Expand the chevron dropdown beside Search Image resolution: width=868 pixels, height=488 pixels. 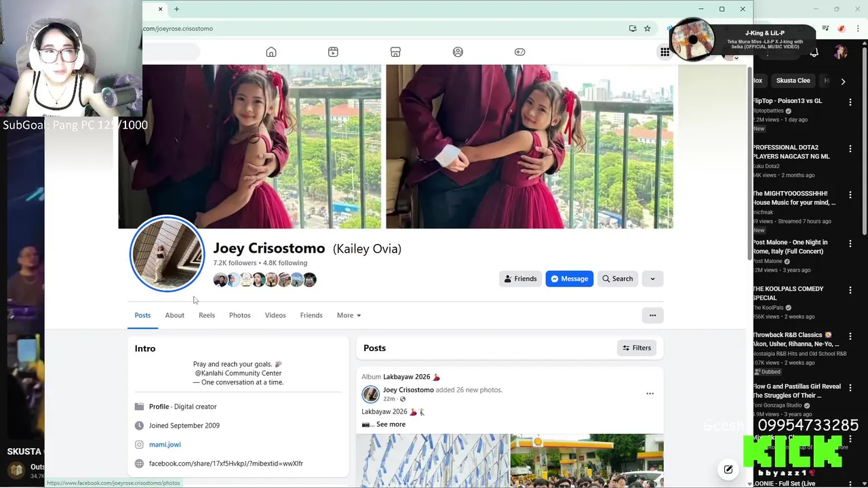652,279
